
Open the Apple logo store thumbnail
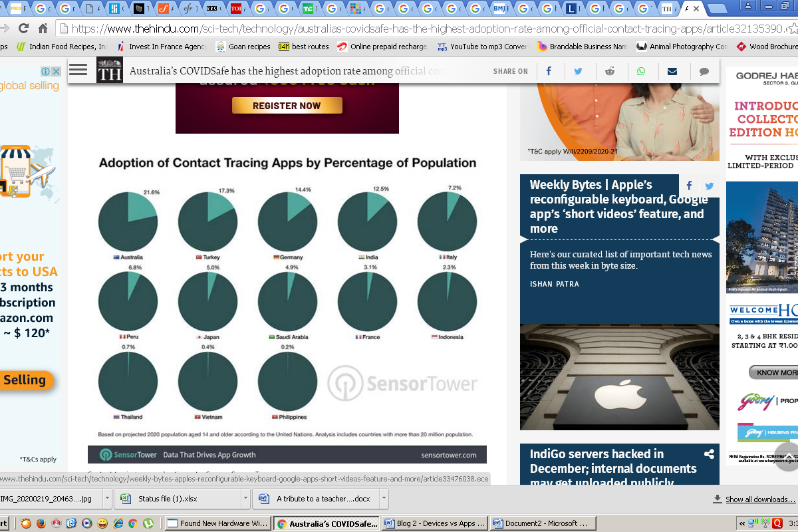tap(620, 377)
